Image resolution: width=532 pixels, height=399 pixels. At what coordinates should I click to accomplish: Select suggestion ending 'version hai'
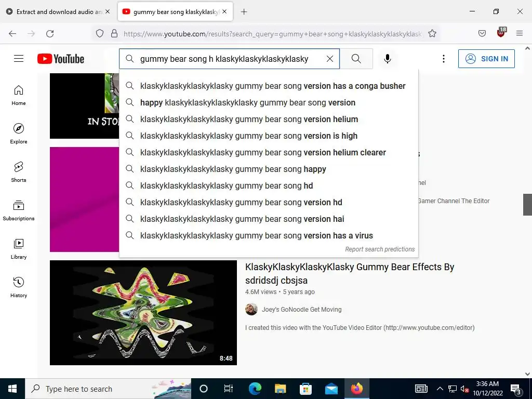(x=269, y=219)
